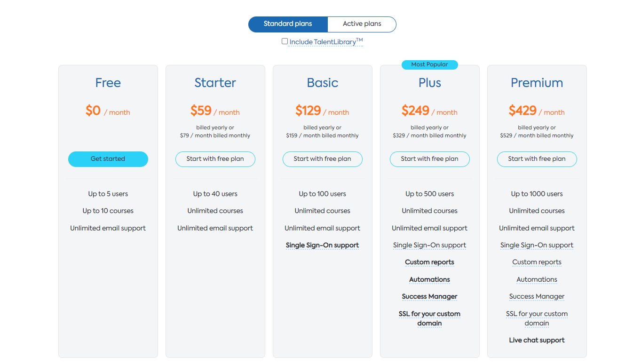Open Custom reports details in Premium plan

[537, 262]
